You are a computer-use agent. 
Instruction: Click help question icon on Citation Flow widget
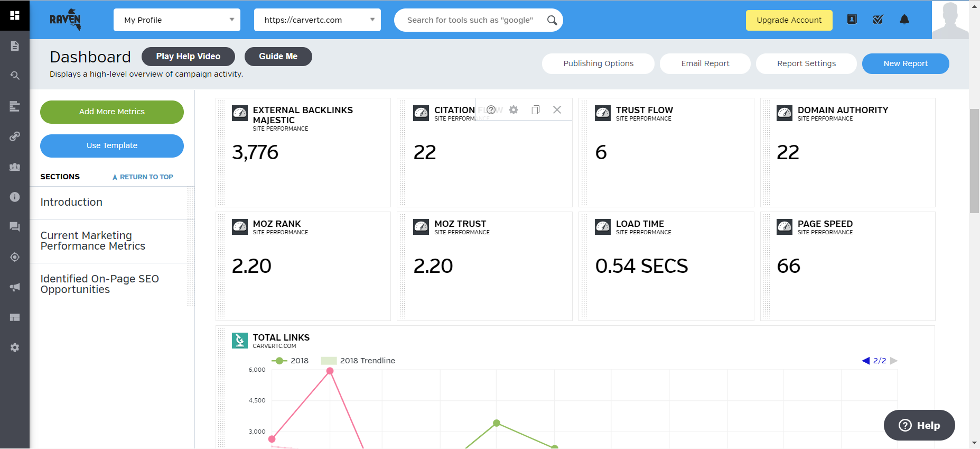(491, 109)
